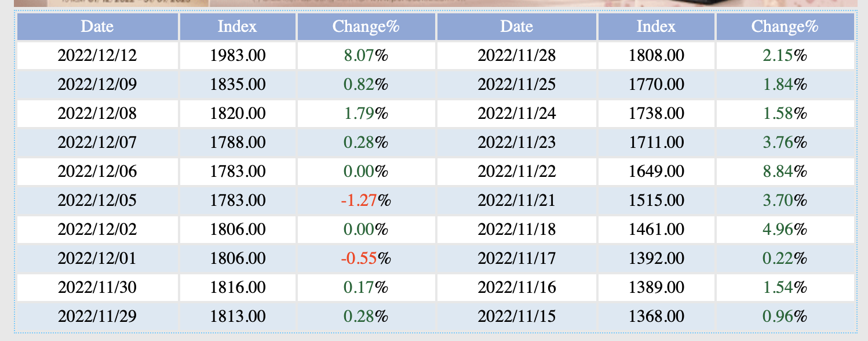Click the right Index column header
868x341 pixels.
click(657, 27)
